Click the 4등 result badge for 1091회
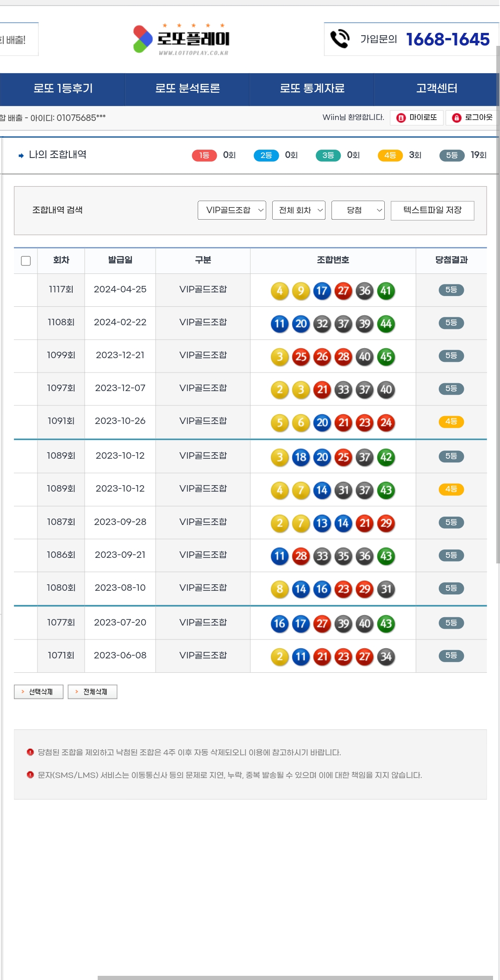The image size is (500, 980). [451, 422]
